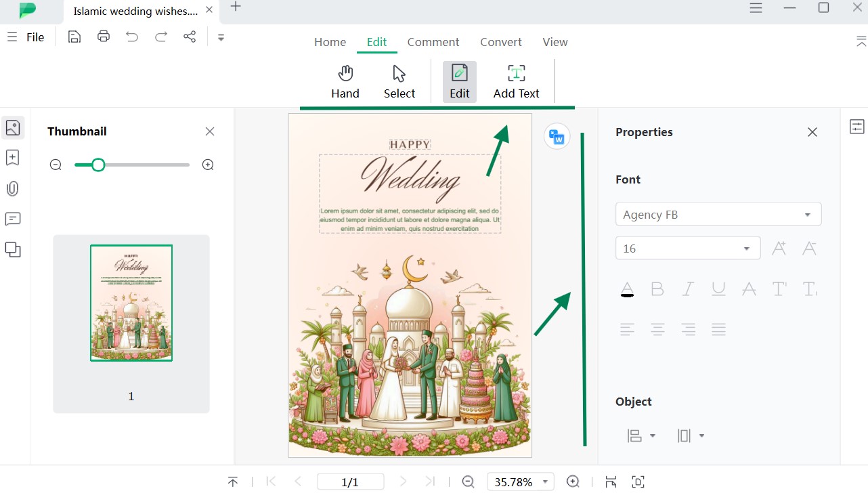
Task: Go to the next page
Action: (404, 481)
